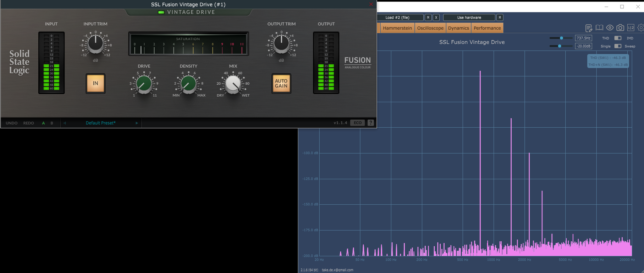Click the v1.1.4 version text
The width and height of the screenshot is (644, 273).
(x=340, y=123)
